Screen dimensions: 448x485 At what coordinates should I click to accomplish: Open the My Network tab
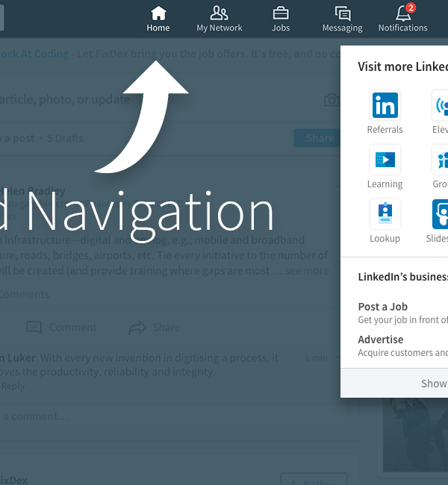pyautogui.click(x=220, y=19)
